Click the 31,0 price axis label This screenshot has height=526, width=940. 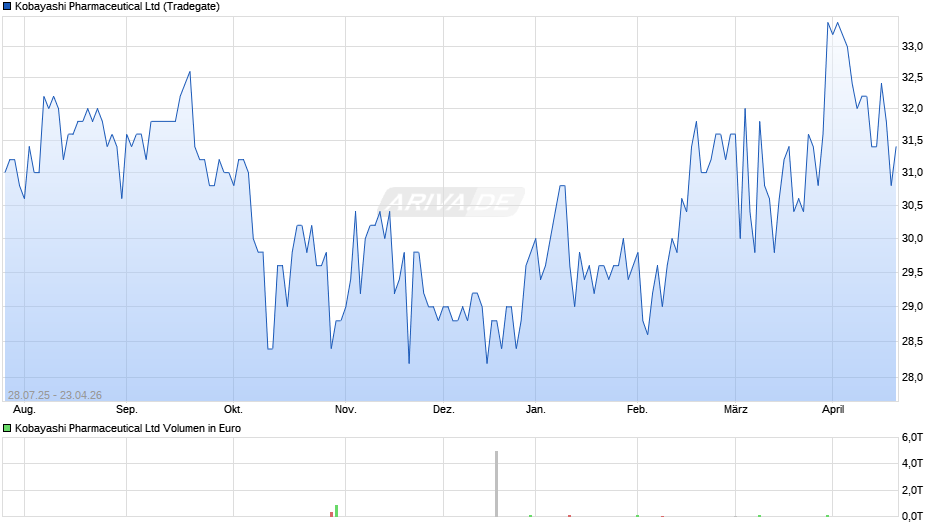[912, 173]
